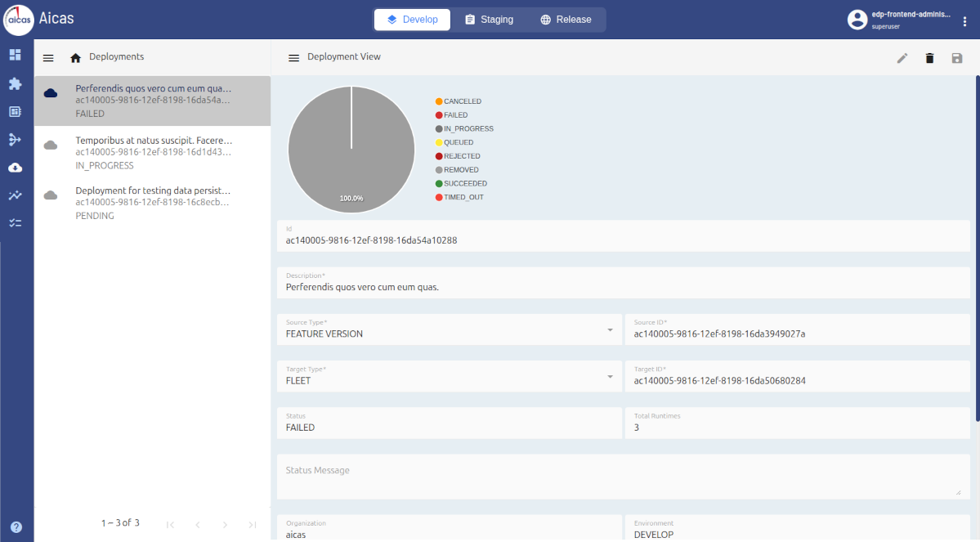Expand the Target Type dropdown
The image size is (980, 542).
click(610, 377)
